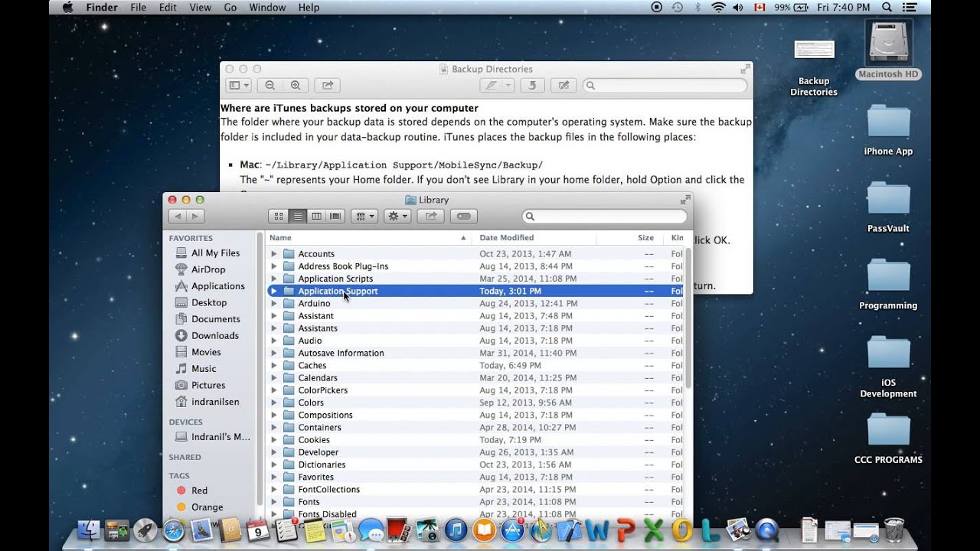Open the View menu
The width and height of the screenshot is (980, 551).
[200, 7]
